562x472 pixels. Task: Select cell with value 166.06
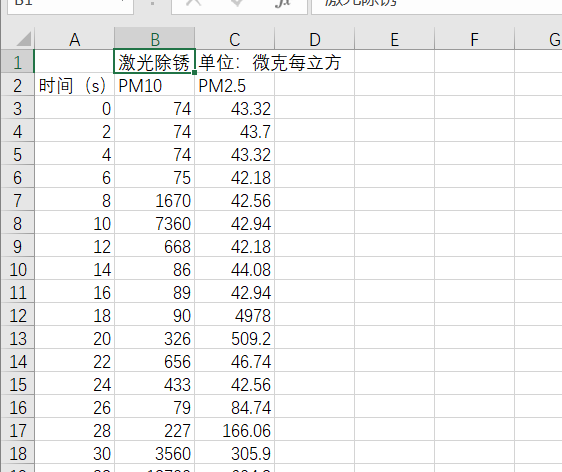coord(234,431)
